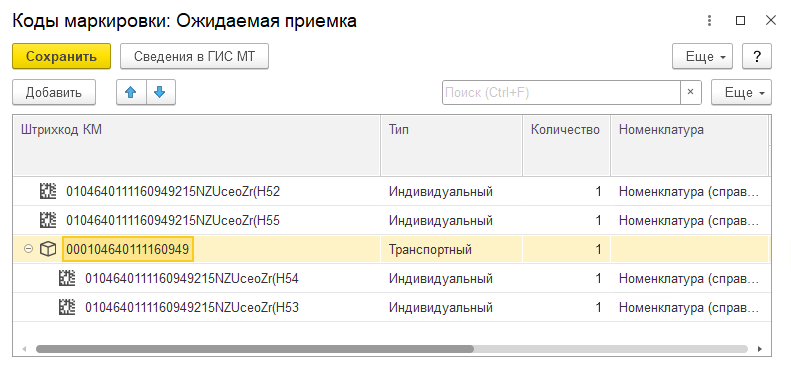This screenshot has width=791, height=369.
Task: Click the scrollbar left arrow
Action: pos(24,349)
